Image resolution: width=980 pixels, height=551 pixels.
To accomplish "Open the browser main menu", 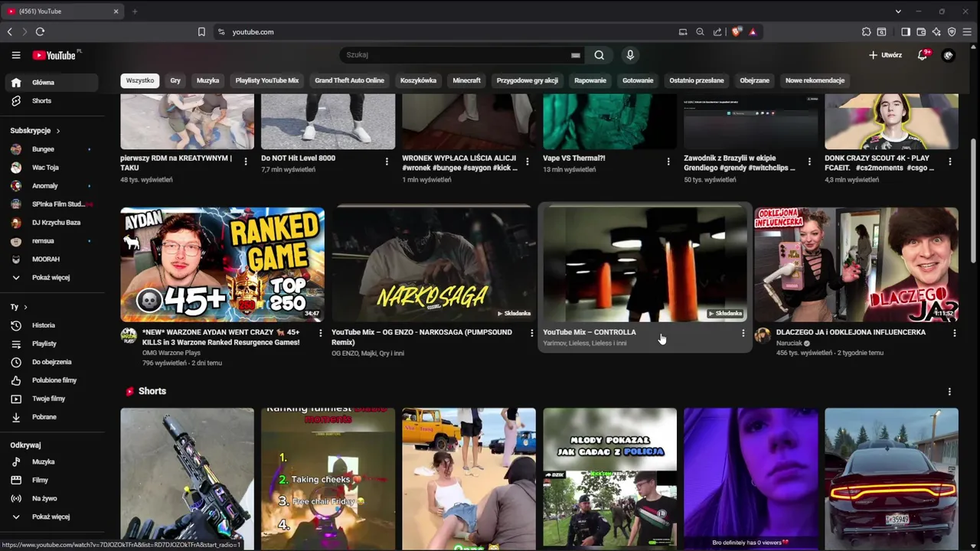I will pos(968,32).
